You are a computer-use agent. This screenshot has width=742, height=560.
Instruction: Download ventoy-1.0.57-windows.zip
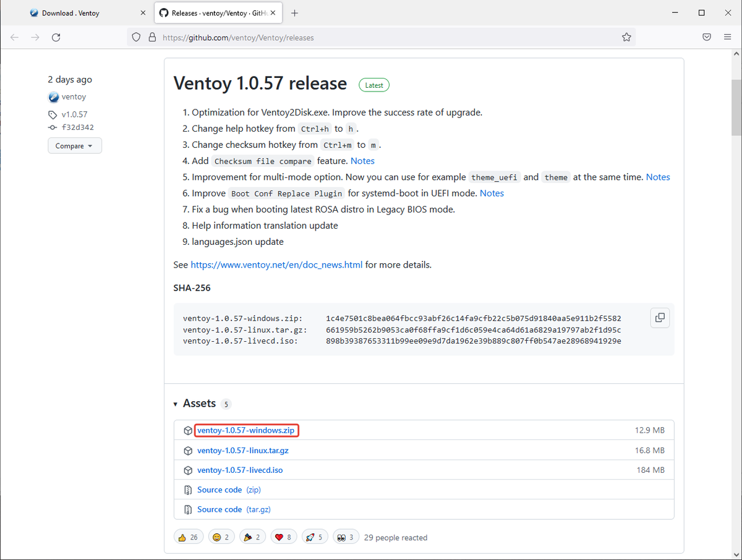pyautogui.click(x=246, y=431)
